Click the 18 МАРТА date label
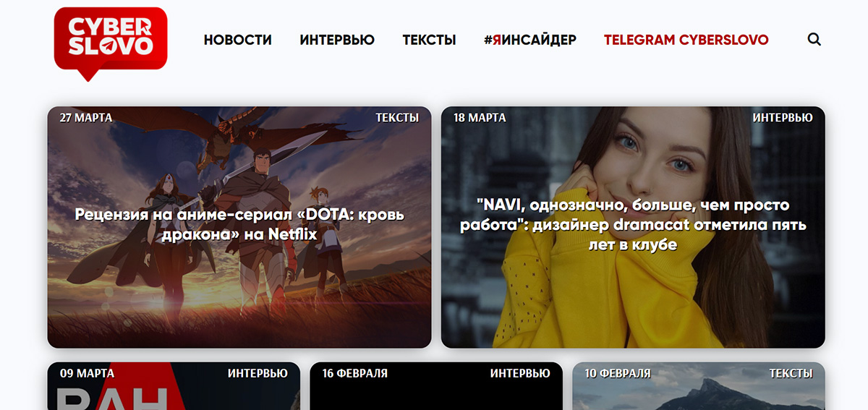 480,117
